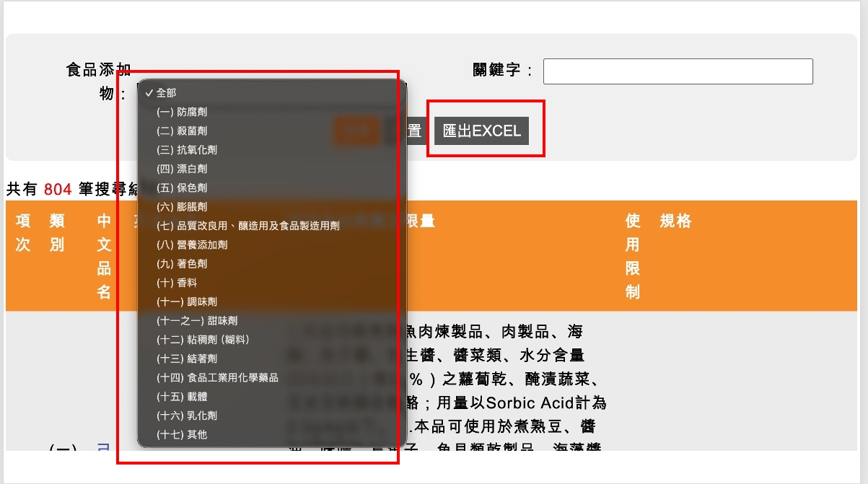Choose (一) 防腐劑 from the list

[x=182, y=112]
